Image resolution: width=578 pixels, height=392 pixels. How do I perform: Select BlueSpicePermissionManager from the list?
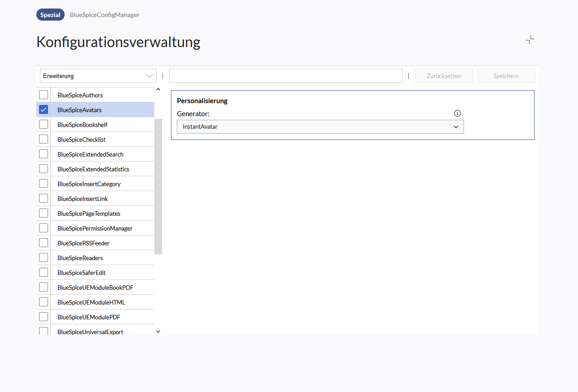point(95,228)
